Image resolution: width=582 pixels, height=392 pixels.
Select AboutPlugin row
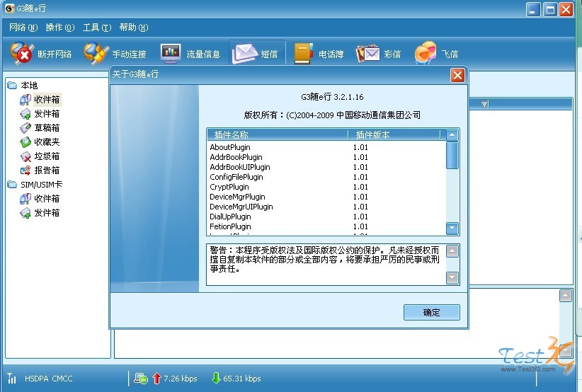click(x=326, y=147)
